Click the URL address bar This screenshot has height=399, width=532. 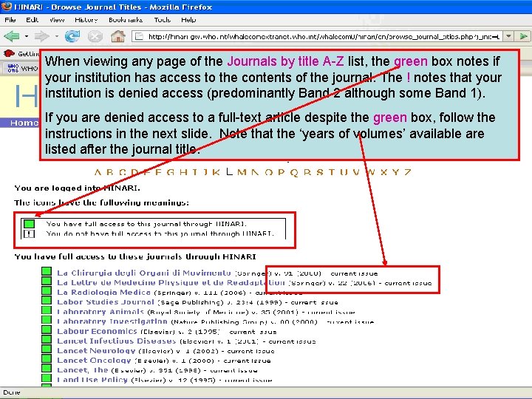(318, 36)
